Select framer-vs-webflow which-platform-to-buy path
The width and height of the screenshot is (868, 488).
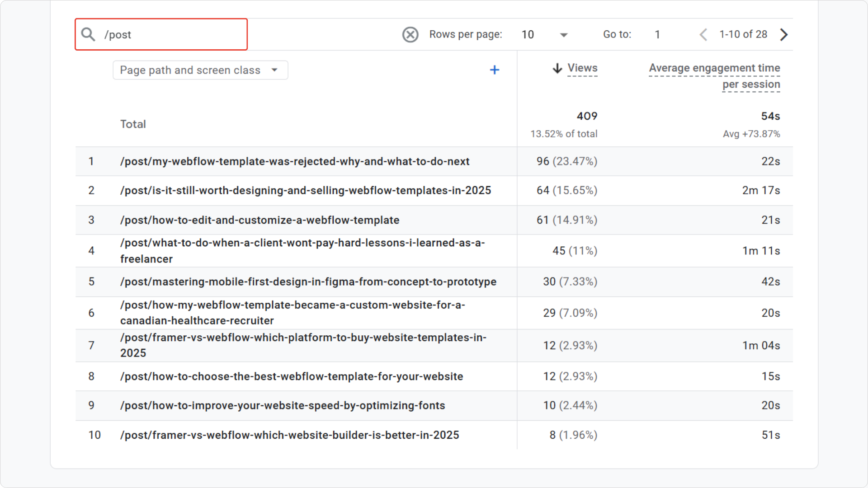(303, 345)
